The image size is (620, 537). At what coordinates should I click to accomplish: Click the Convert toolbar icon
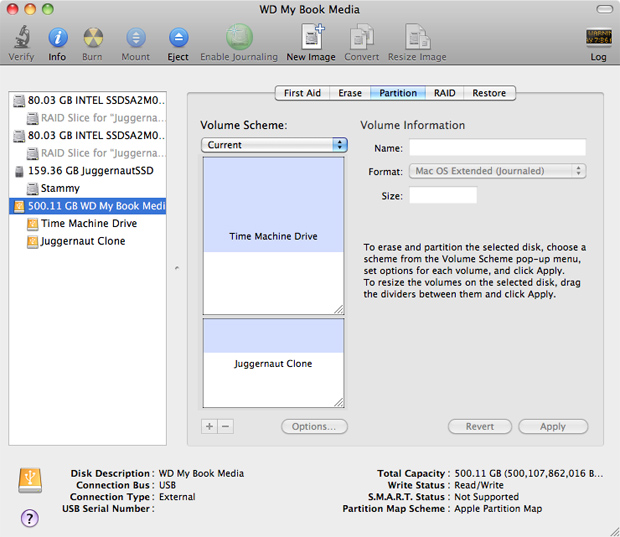tap(361, 37)
